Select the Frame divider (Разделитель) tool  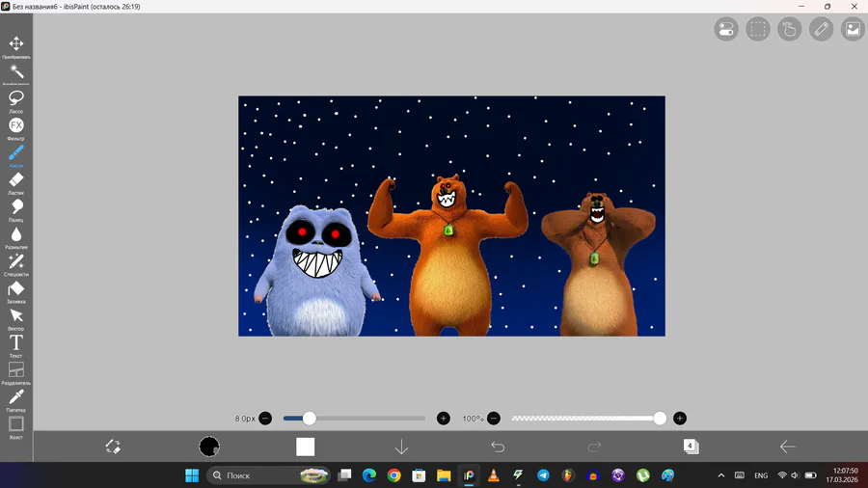pyautogui.click(x=16, y=372)
